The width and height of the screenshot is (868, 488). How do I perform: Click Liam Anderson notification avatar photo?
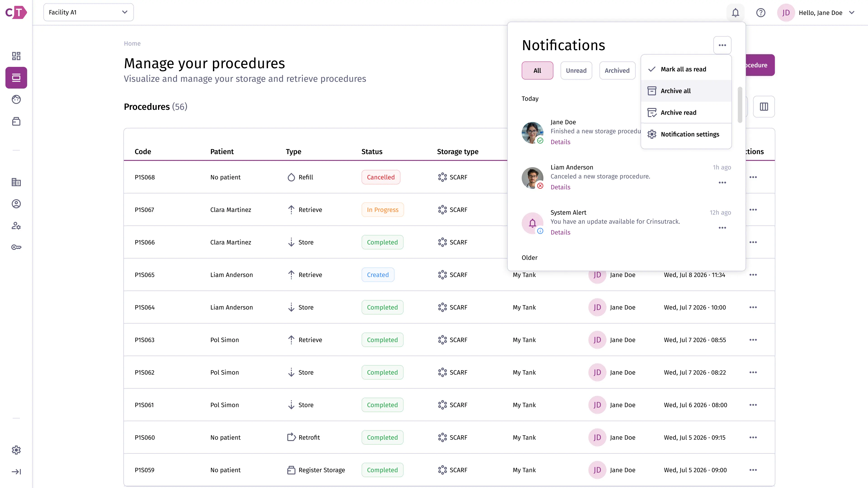(x=532, y=178)
